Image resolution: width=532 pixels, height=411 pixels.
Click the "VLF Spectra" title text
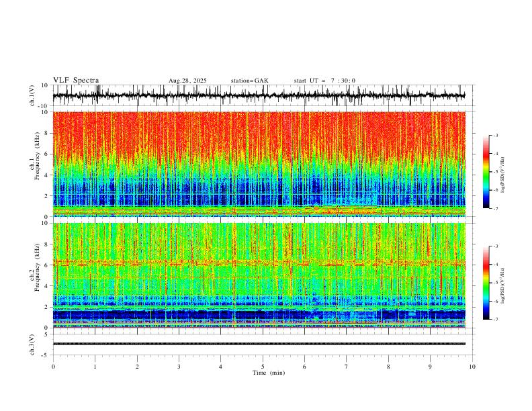(x=76, y=81)
